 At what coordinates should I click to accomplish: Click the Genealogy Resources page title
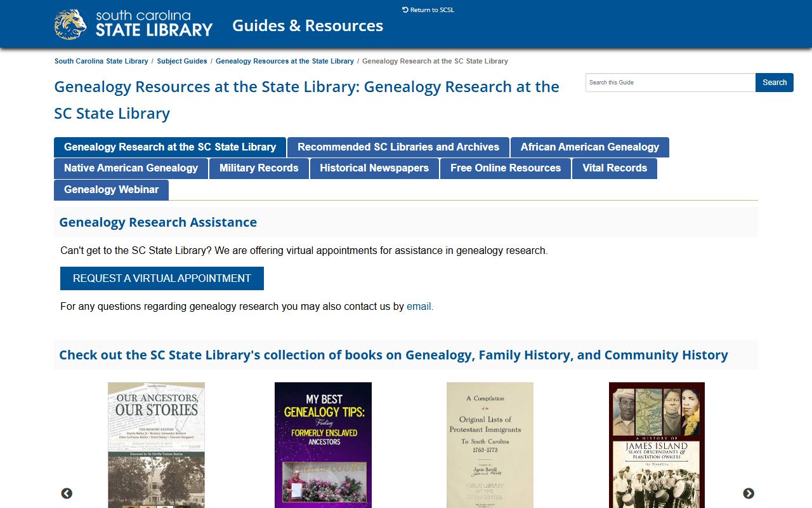pyautogui.click(x=306, y=100)
